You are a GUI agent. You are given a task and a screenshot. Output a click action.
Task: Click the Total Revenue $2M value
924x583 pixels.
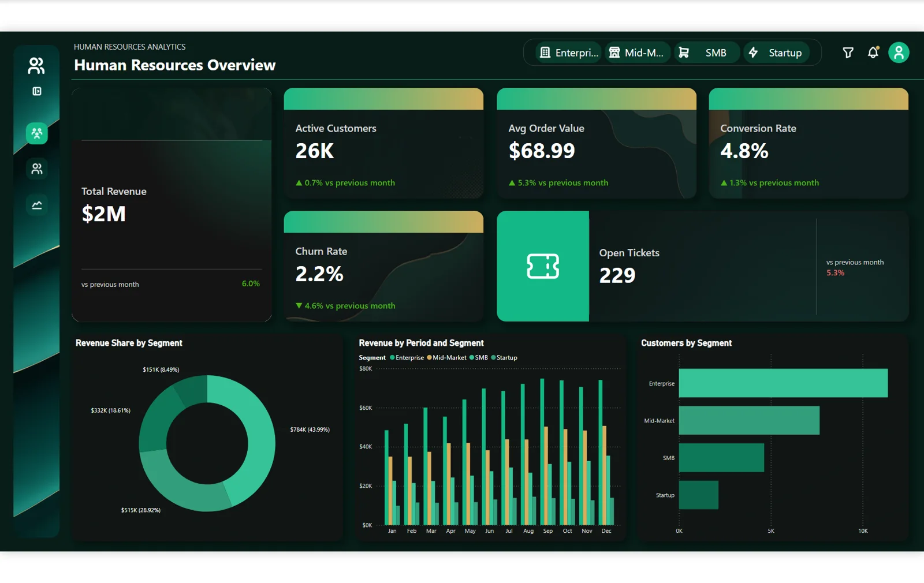pyautogui.click(x=103, y=214)
